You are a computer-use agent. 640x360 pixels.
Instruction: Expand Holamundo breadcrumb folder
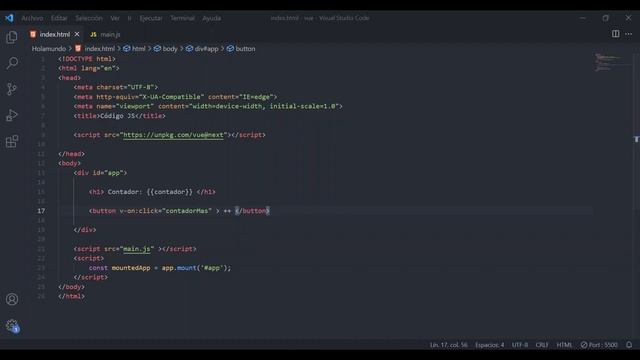[49, 49]
